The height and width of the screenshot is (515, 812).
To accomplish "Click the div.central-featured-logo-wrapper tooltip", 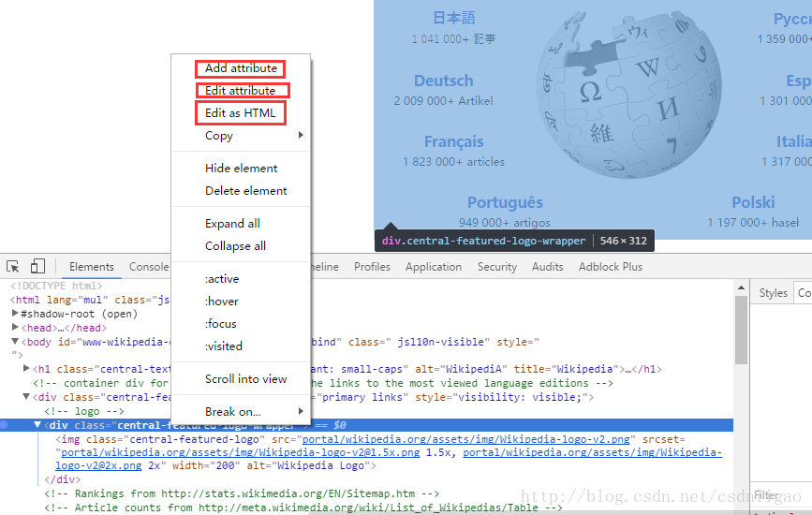I will tap(514, 241).
